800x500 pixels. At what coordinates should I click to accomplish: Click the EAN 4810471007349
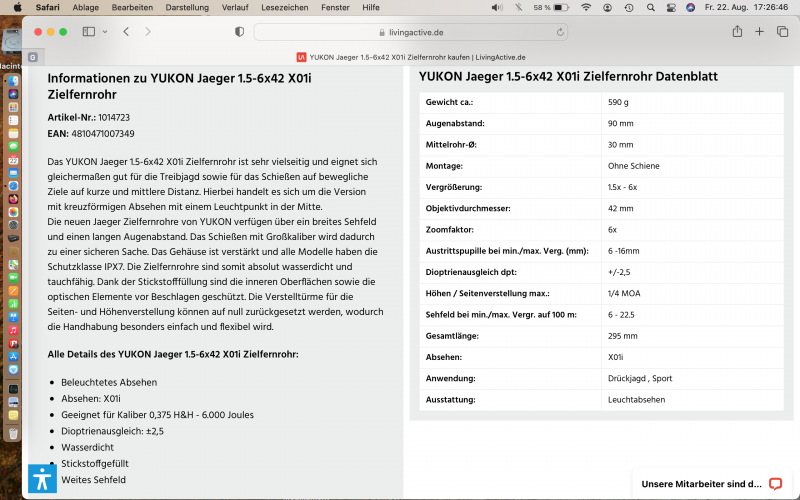[103, 134]
